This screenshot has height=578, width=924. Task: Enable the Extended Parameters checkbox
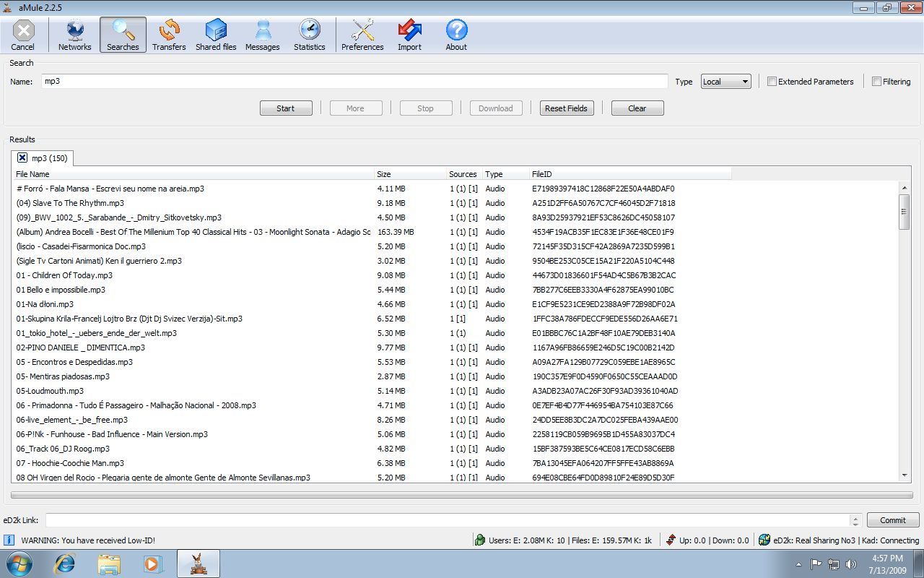tap(772, 82)
